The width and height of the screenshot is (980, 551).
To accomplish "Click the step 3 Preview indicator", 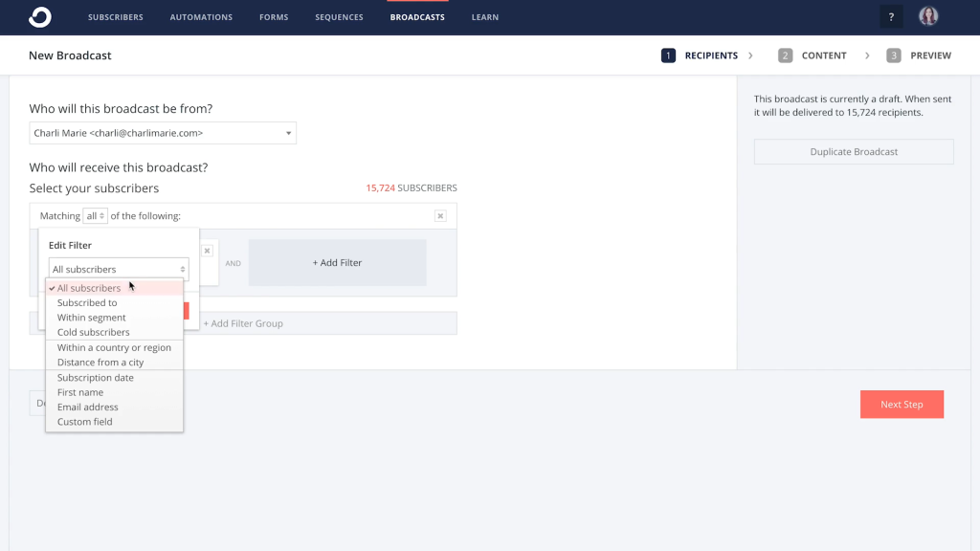I will click(919, 55).
